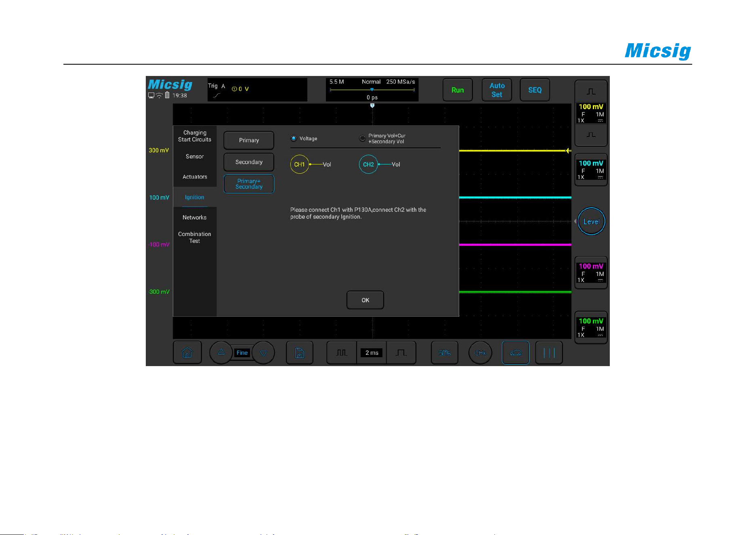Tap the 0 ps delay readout
Viewport: 756px width, 535px height.
coord(372,97)
